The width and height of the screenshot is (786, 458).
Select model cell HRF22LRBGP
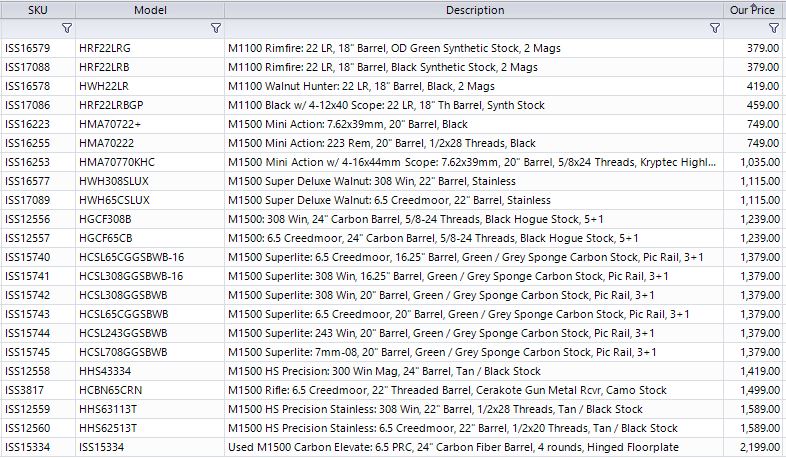pyautogui.click(x=150, y=105)
